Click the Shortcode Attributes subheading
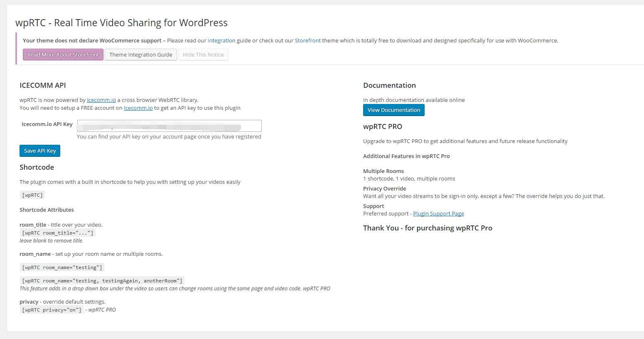The height and width of the screenshot is (339, 644). 47,210
